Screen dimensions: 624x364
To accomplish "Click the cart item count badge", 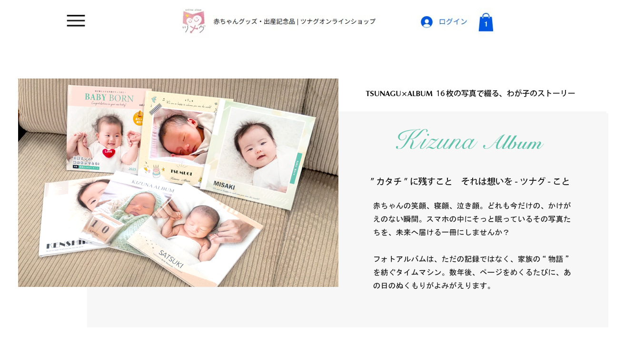I will 486,24.
